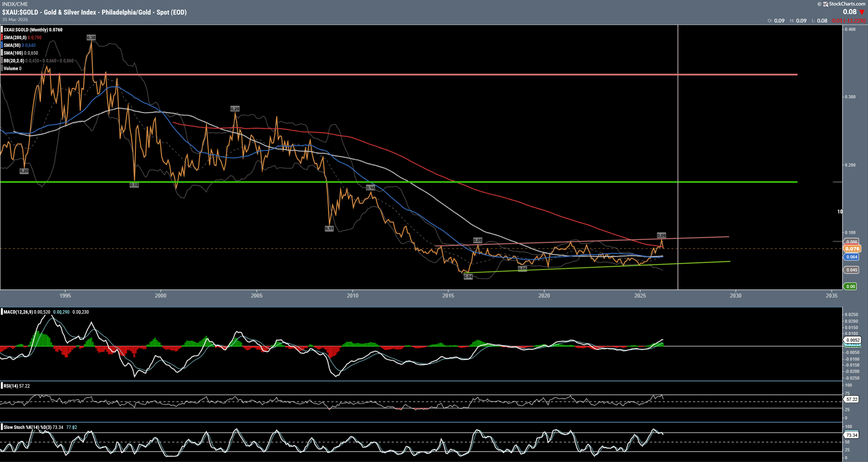Click the orange 0.076 current price tag
The width and height of the screenshot is (868, 462).
click(852, 249)
